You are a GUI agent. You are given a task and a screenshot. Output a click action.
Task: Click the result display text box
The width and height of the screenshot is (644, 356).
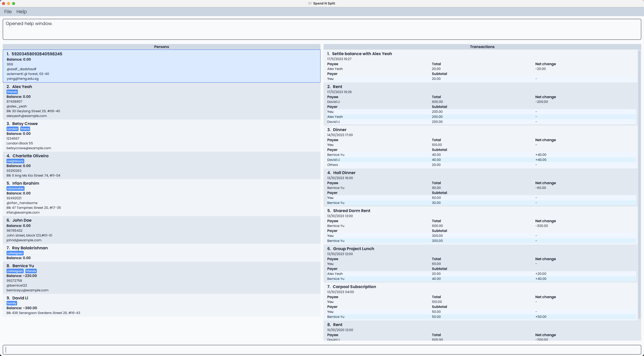coord(322,29)
